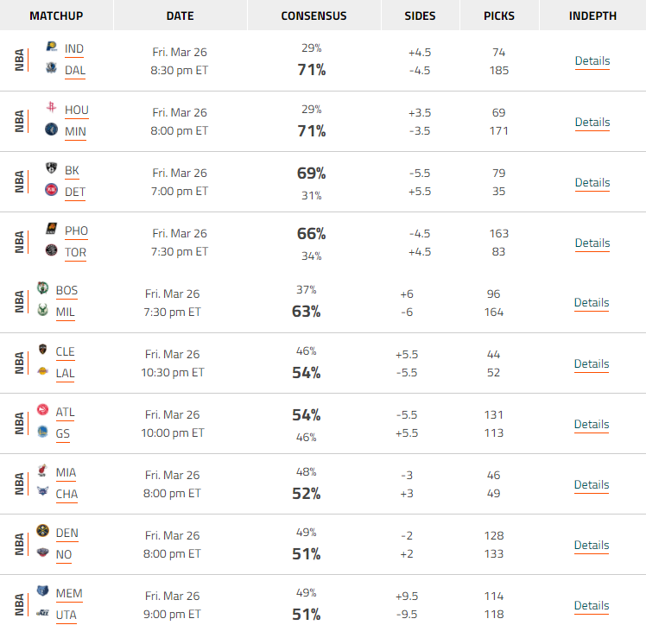Click the Memphis Grizzlies team logo

click(x=43, y=591)
